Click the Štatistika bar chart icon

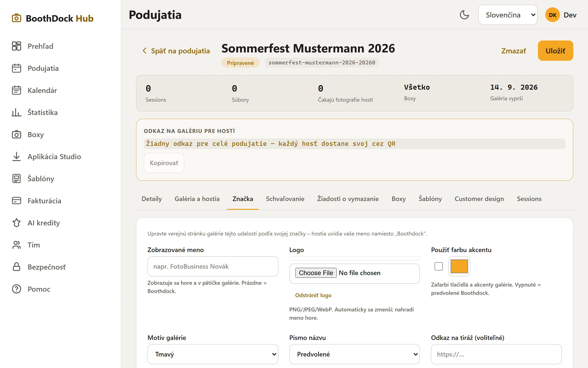(16, 112)
